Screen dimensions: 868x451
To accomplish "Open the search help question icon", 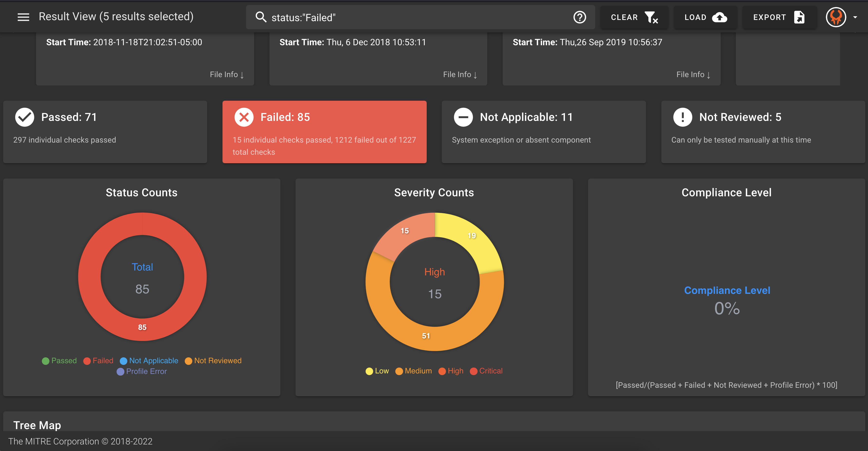I will pos(580,17).
